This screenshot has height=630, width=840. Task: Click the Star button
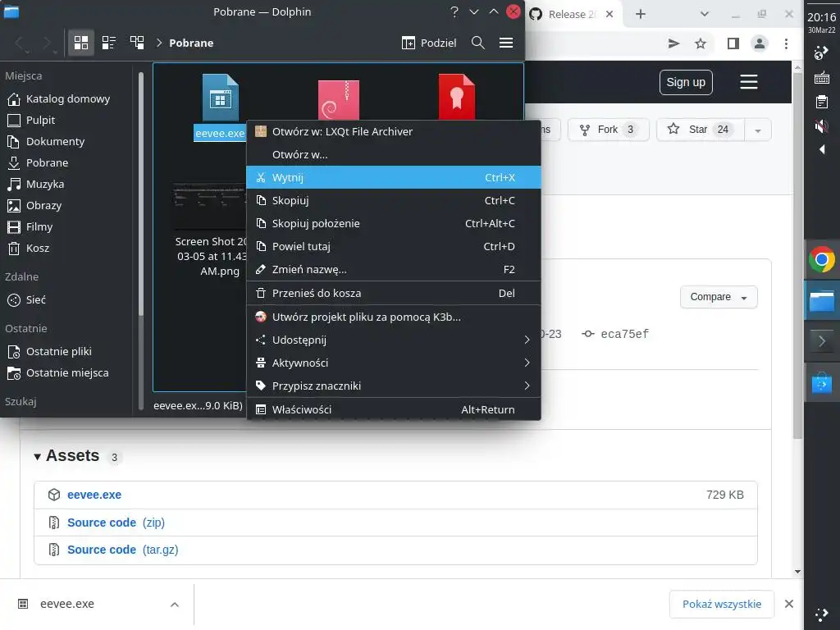(701, 130)
